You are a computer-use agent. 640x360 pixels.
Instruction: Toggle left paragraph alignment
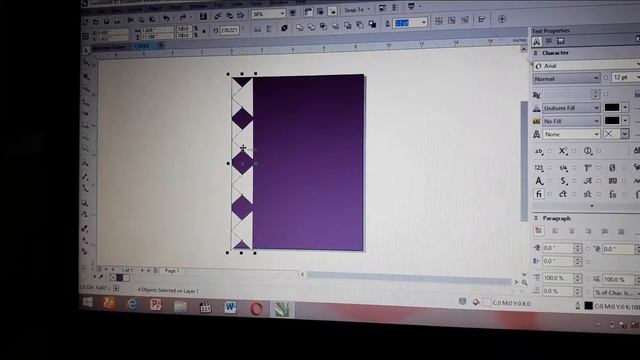556,231
